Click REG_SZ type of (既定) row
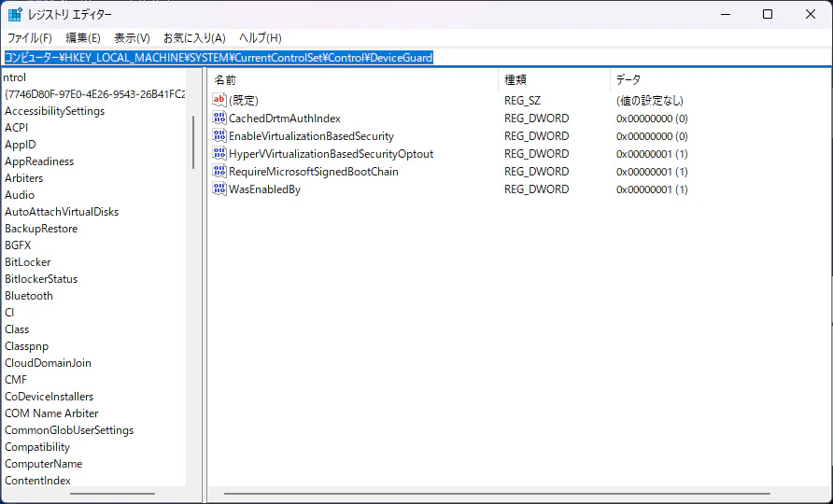Viewport: 833px width, 504px height. click(x=523, y=101)
